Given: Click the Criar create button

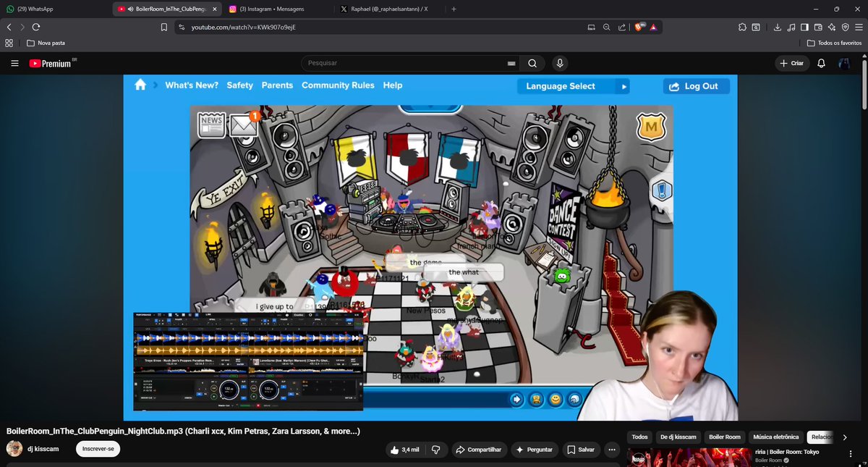Looking at the screenshot, I should tap(791, 64).
